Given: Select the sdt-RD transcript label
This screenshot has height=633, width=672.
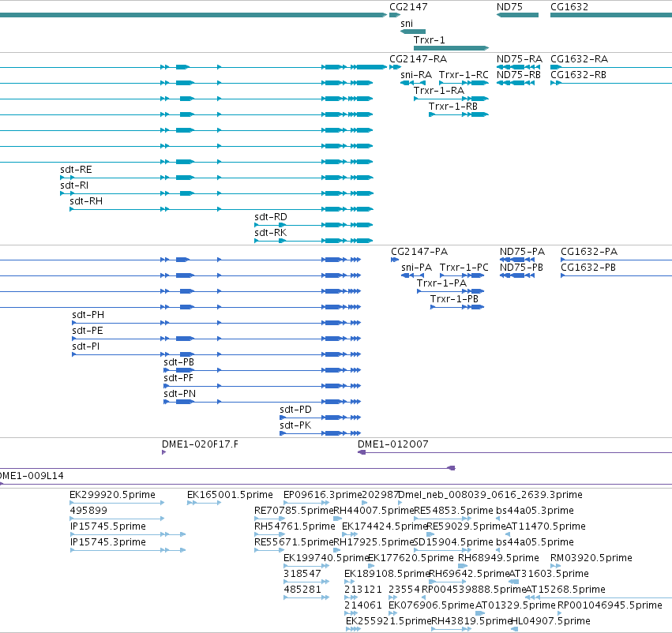Looking at the screenshot, I should tap(270, 217).
